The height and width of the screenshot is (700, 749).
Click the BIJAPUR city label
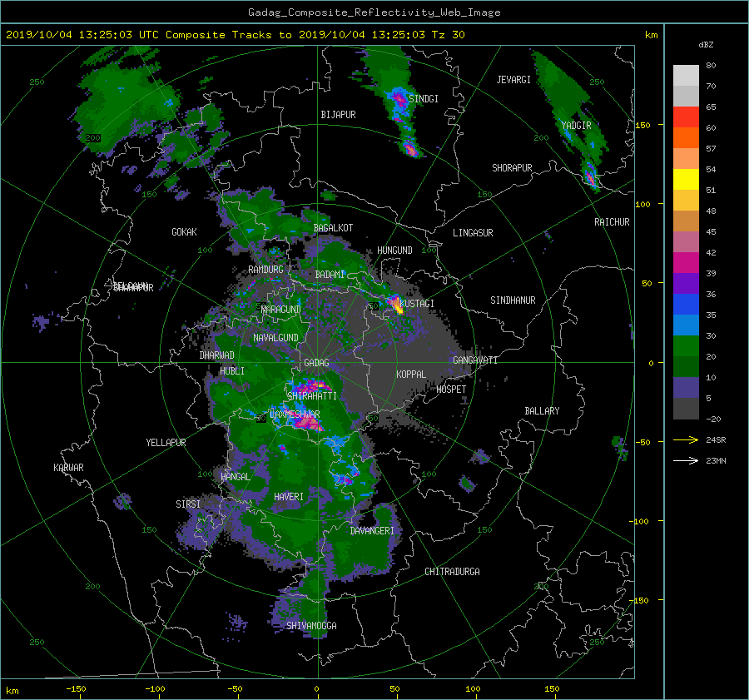coord(338,115)
